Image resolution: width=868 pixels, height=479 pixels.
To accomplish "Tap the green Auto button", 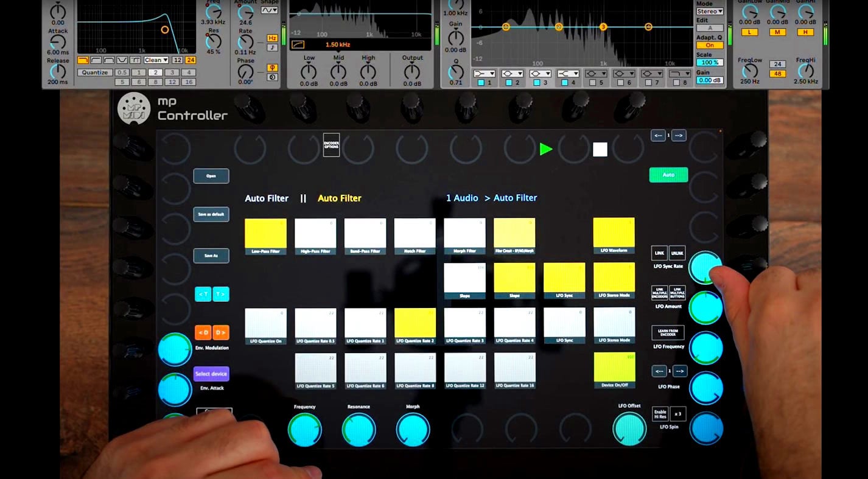I will (668, 175).
